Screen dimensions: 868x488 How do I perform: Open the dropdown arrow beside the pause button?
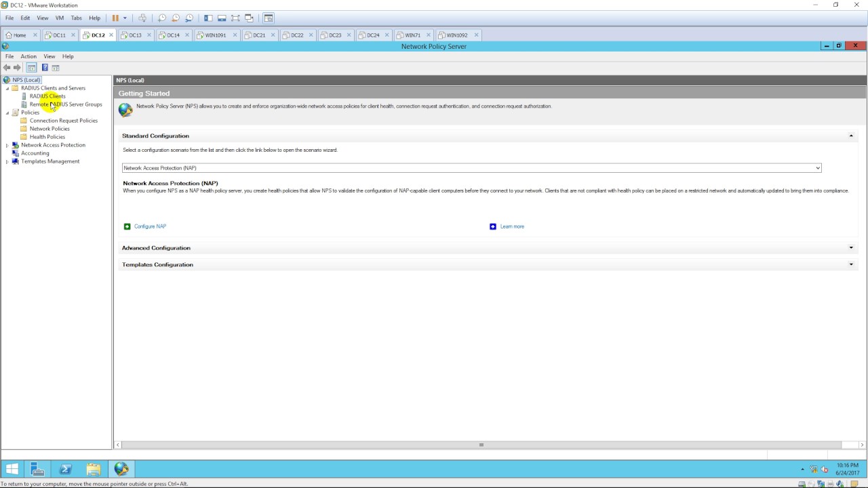[x=125, y=18]
